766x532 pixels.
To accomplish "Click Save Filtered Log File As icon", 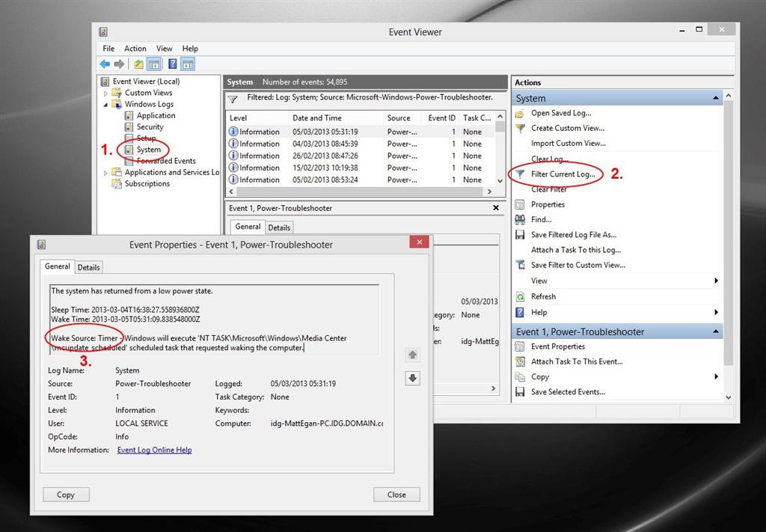I will click(x=520, y=235).
